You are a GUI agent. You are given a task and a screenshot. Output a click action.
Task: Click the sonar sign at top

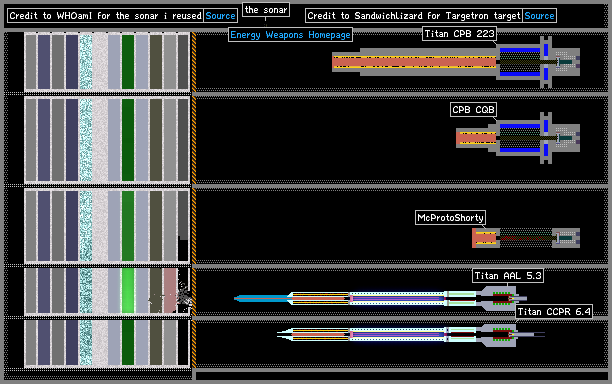pos(266,9)
